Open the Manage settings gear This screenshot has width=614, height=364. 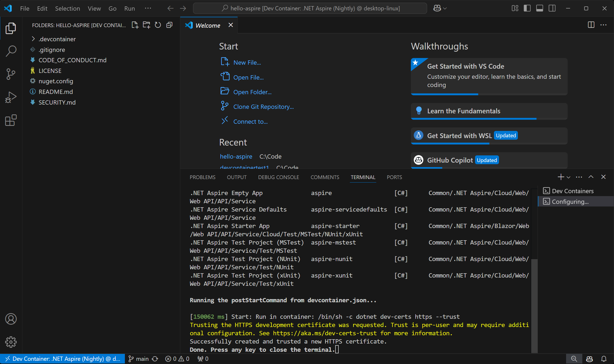[x=11, y=342]
